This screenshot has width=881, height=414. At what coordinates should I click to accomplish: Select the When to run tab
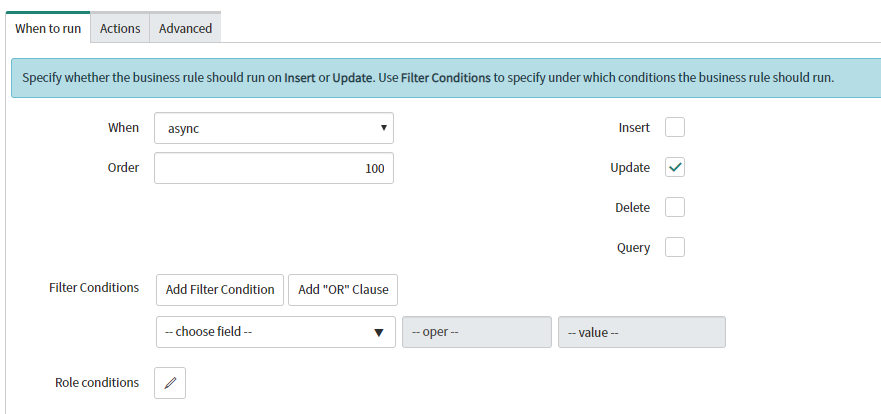click(x=48, y=28)
